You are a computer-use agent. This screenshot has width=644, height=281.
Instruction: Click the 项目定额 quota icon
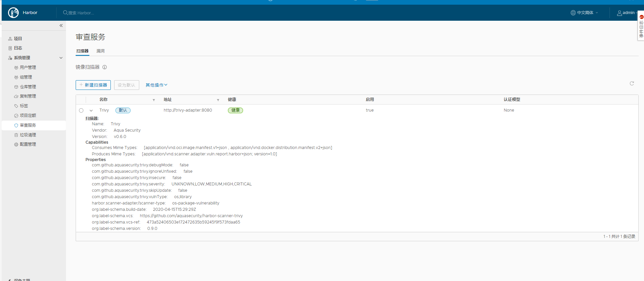point(16,116)
